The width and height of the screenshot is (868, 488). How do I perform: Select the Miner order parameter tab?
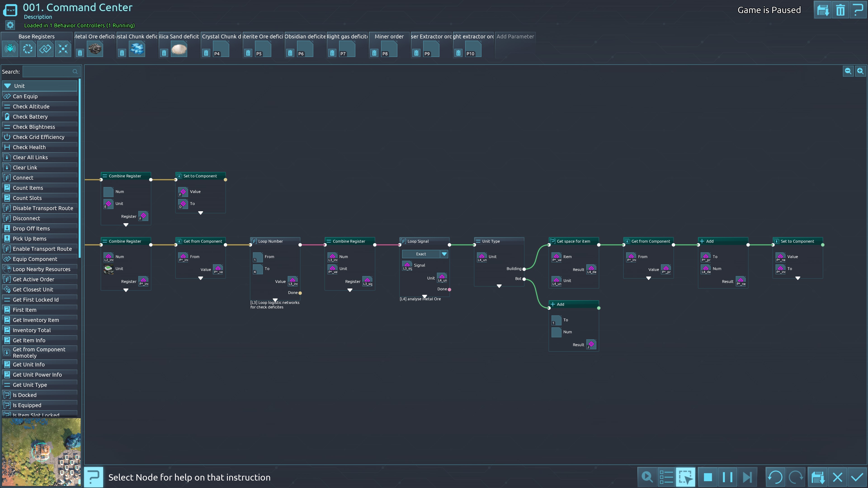[x=389, y=36]
